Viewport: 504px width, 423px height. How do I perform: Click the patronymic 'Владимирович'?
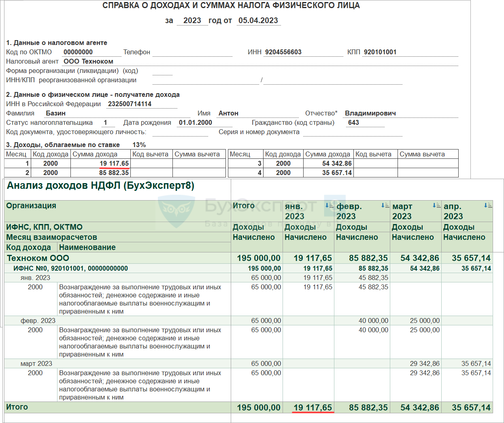[370, 113]
